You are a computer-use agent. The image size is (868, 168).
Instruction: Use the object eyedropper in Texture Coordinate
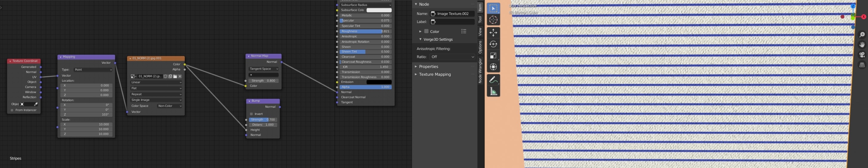tap(36, 104)
